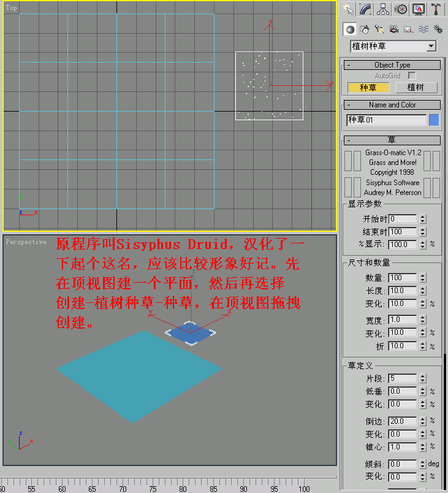Select the blue grass patch in Perspective
The image size is (448, 493).
[x=191, y=333]
